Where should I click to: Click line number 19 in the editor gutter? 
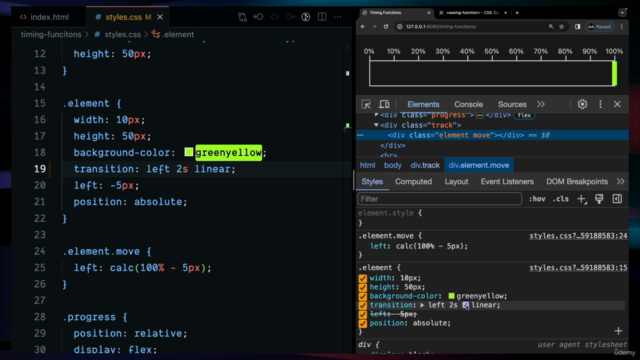40,169
